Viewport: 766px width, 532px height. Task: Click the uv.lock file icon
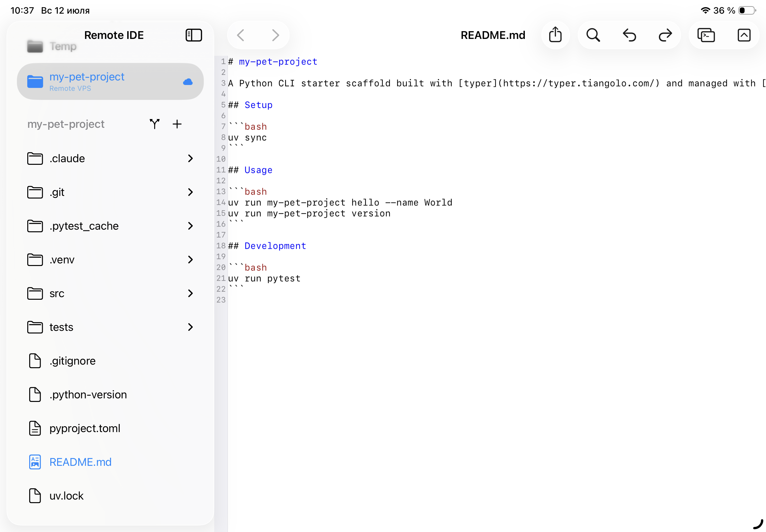35,496
